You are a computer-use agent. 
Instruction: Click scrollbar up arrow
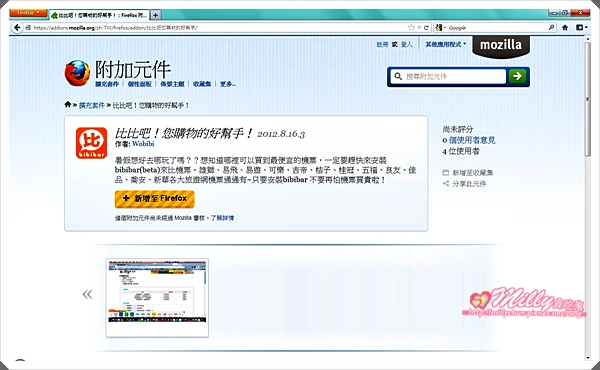[x=588, y=38]
